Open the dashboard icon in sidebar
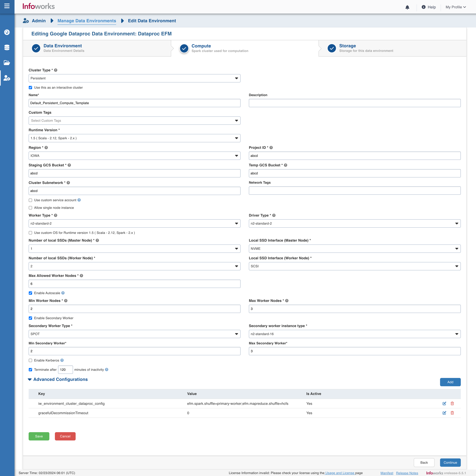The height and width of the screenshot is (476, 476). point(7,32)
